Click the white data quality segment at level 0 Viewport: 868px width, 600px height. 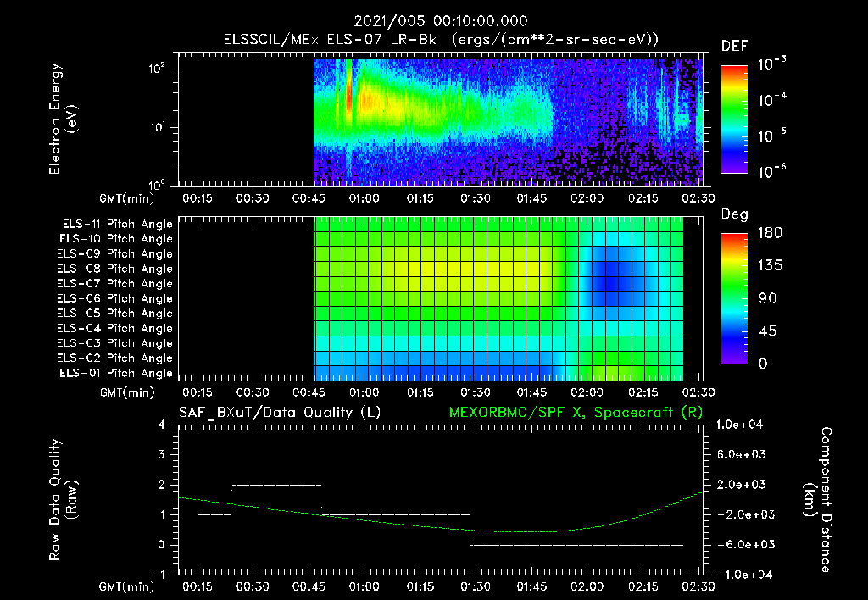(x=577, y=545)
